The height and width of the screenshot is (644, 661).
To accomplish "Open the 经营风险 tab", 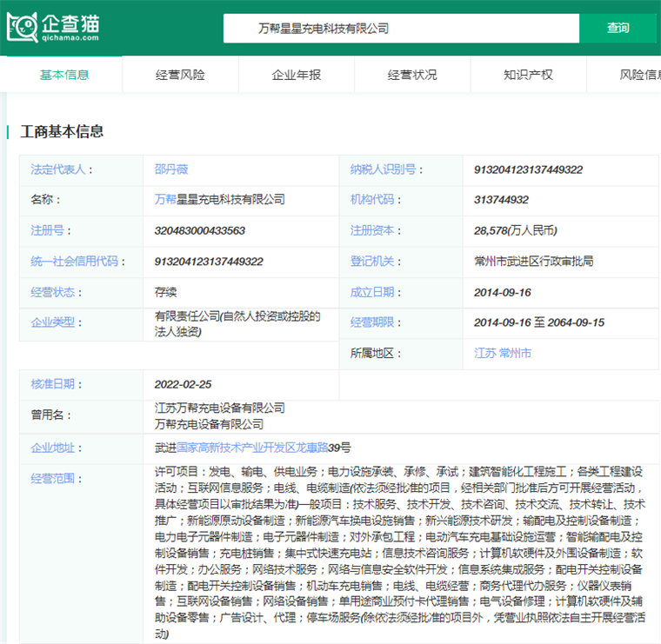I will pos(180,75).
